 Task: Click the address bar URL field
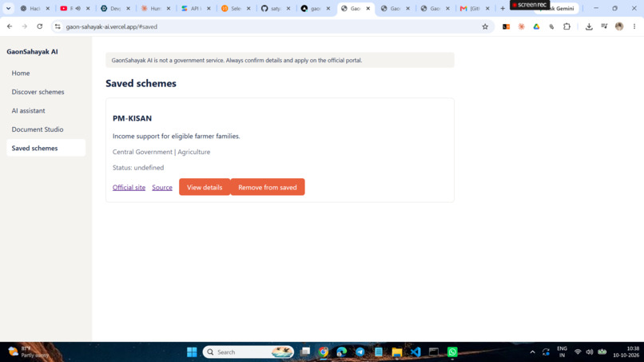point(271,26)
